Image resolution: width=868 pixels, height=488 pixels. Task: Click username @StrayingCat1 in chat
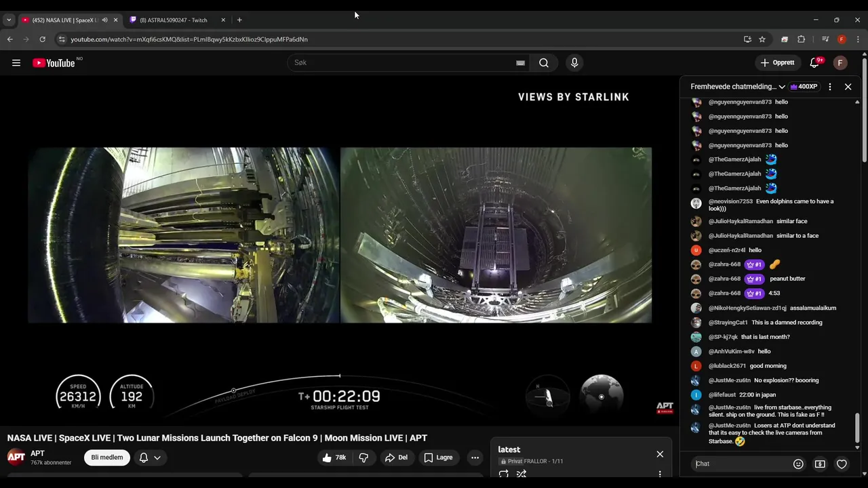(x=728, y=323)
